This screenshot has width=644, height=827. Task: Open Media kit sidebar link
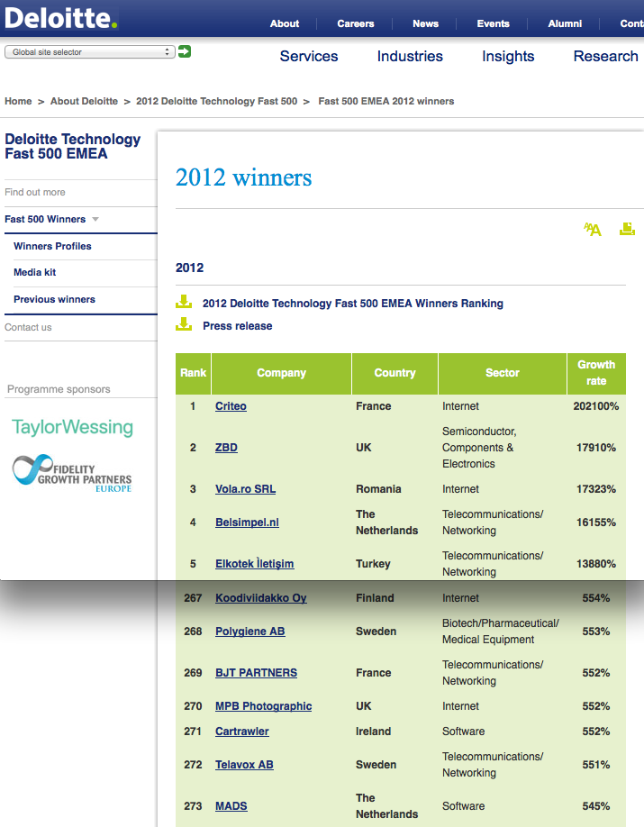pyautogui.click(x=35, y=272)
